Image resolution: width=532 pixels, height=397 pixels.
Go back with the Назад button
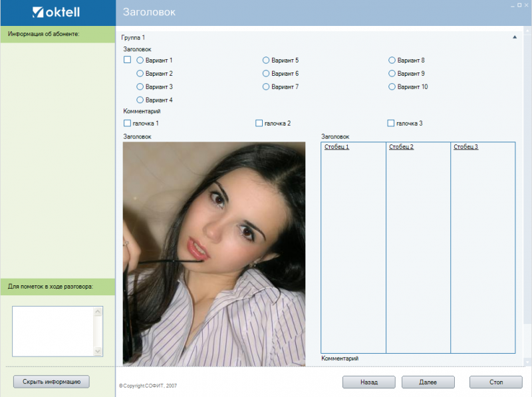pyautogui.click(x=369, y=382)
